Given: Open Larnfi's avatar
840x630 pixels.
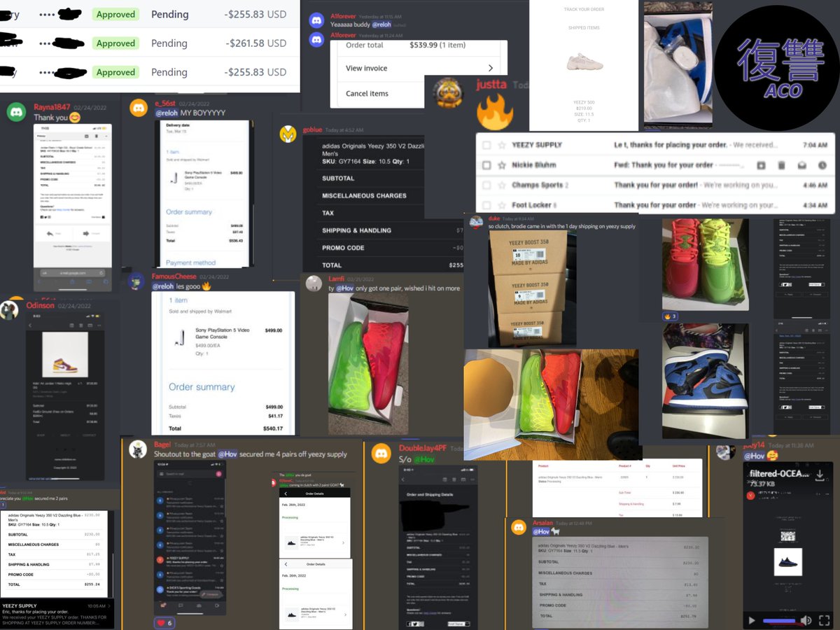Looking at the screenshot, I should coord(314,283).
